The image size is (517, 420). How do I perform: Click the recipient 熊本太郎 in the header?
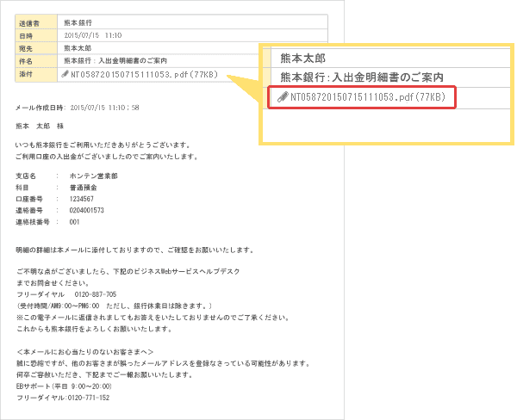tap(78, 48)
